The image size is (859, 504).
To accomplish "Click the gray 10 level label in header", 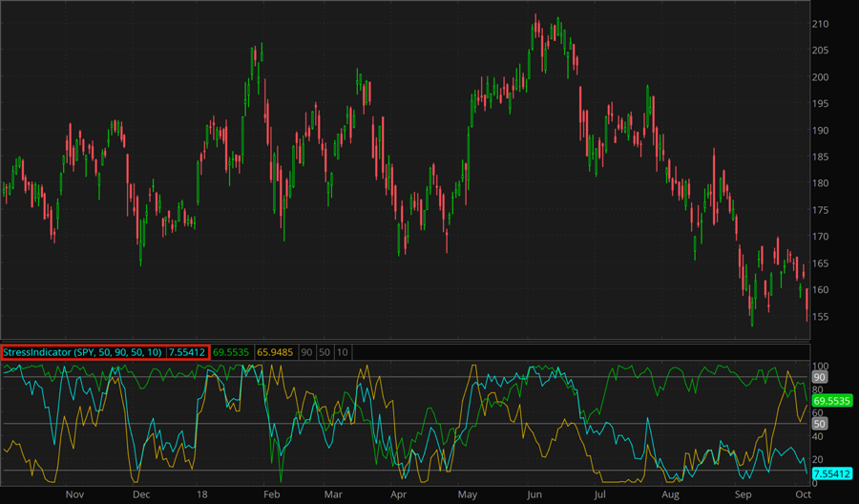I will point(343,352).
